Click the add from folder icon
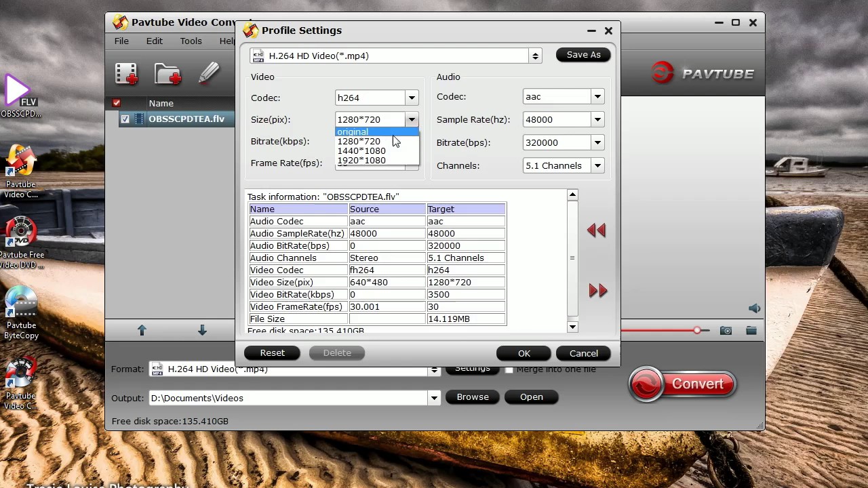868x488 pixels. (167, 73)
